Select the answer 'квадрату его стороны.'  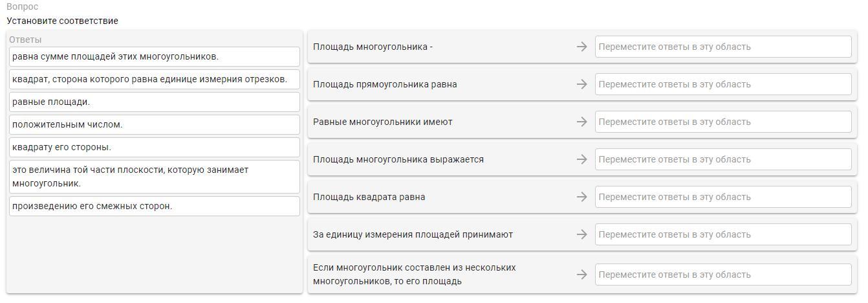click(x=155, y=147)
